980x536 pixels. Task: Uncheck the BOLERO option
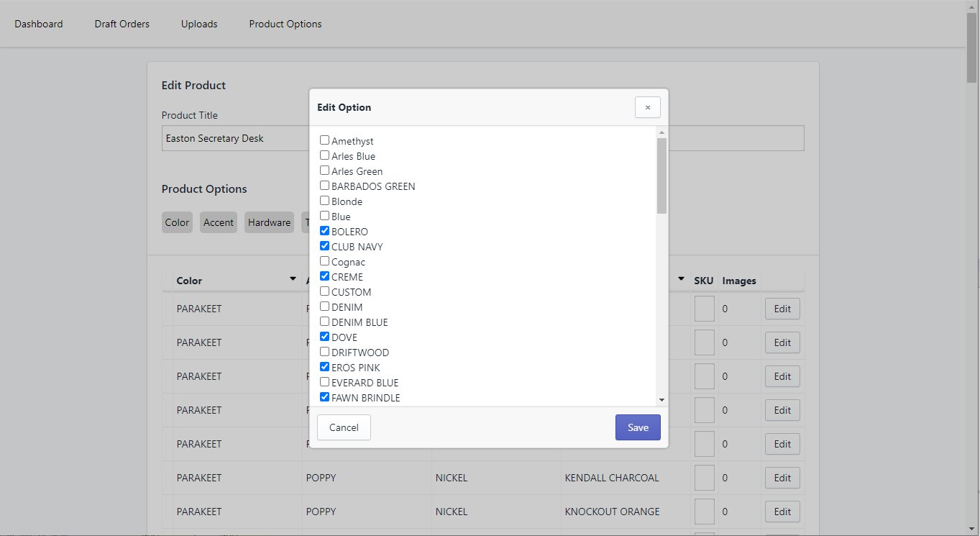(325, 232)
